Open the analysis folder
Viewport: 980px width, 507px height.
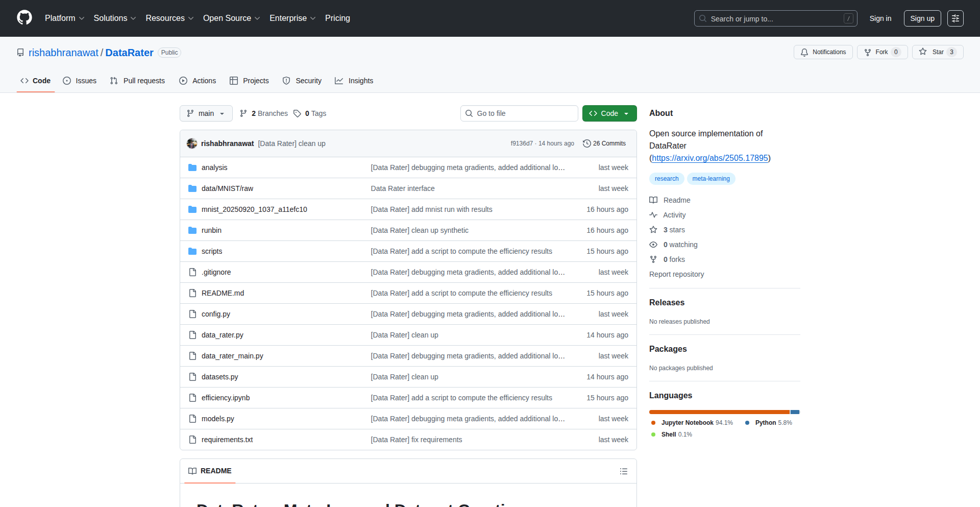[214, 167]
